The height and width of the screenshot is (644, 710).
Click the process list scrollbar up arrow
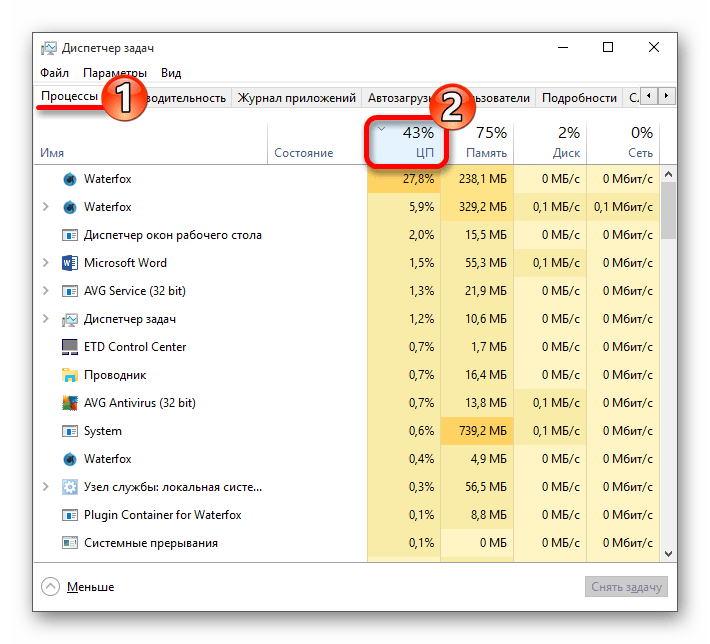[x=668, y=174]
